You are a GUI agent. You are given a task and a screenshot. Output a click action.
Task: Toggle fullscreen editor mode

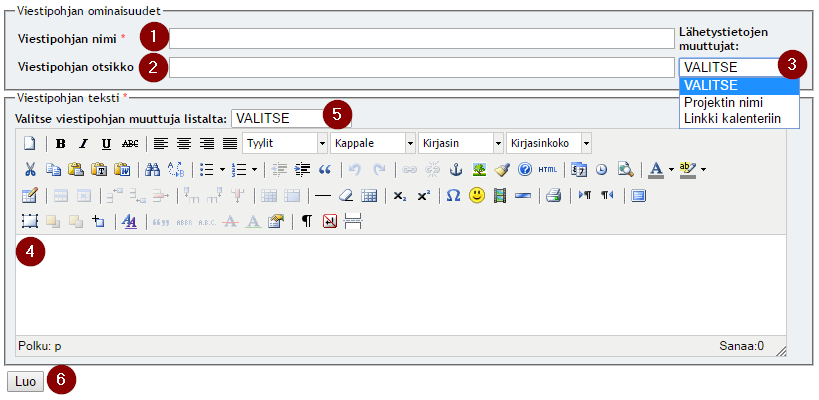click(638, 196)
